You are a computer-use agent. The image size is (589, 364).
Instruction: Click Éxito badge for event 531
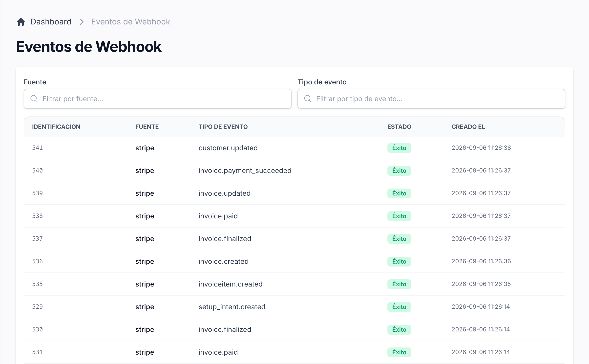pos(399,352)
